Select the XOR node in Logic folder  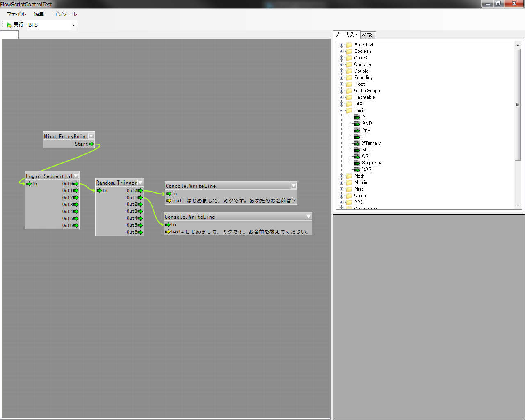tap(366, 169)
